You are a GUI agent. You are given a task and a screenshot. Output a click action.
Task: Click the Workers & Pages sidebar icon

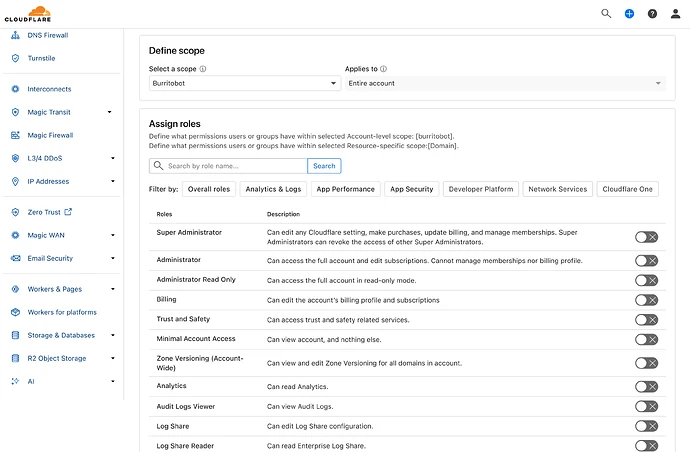click(15, 289)
